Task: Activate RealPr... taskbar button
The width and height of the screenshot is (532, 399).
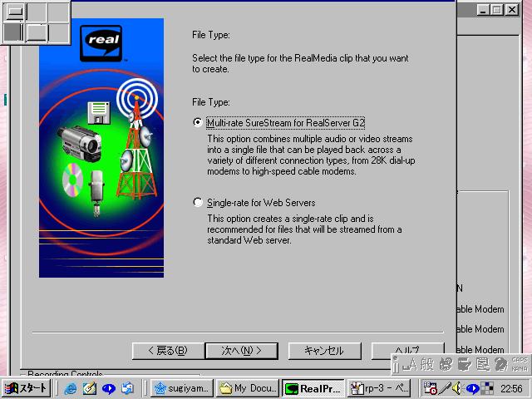Action: (x=313, y=388)
